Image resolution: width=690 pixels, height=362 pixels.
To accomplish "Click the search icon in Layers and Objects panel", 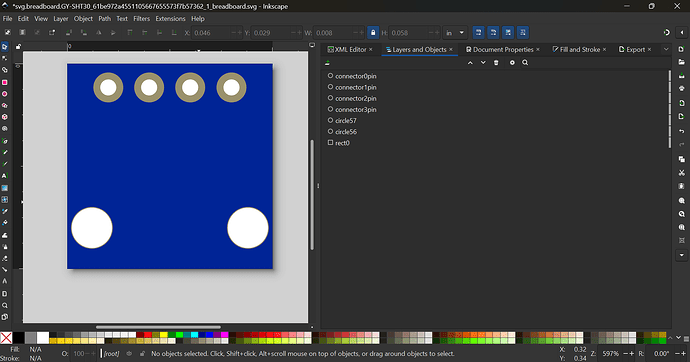I will tap(525, 63).
